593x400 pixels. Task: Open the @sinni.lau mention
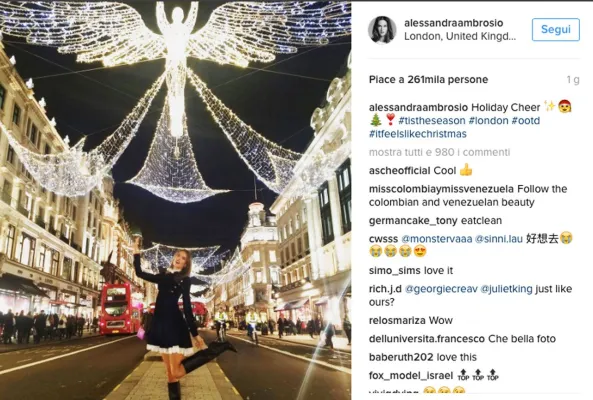[498, 239]
